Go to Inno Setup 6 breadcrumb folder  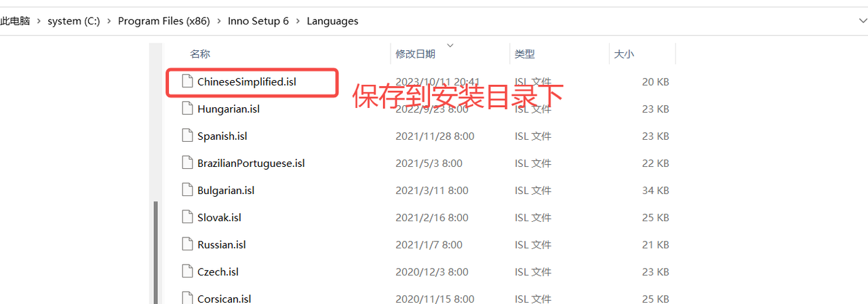coord(258,21)
